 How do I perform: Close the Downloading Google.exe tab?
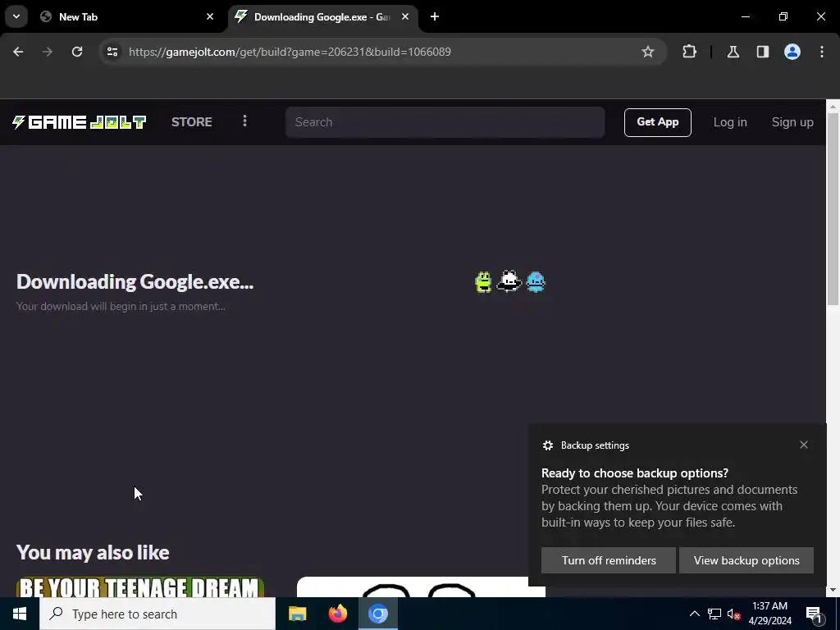(405, 17)
